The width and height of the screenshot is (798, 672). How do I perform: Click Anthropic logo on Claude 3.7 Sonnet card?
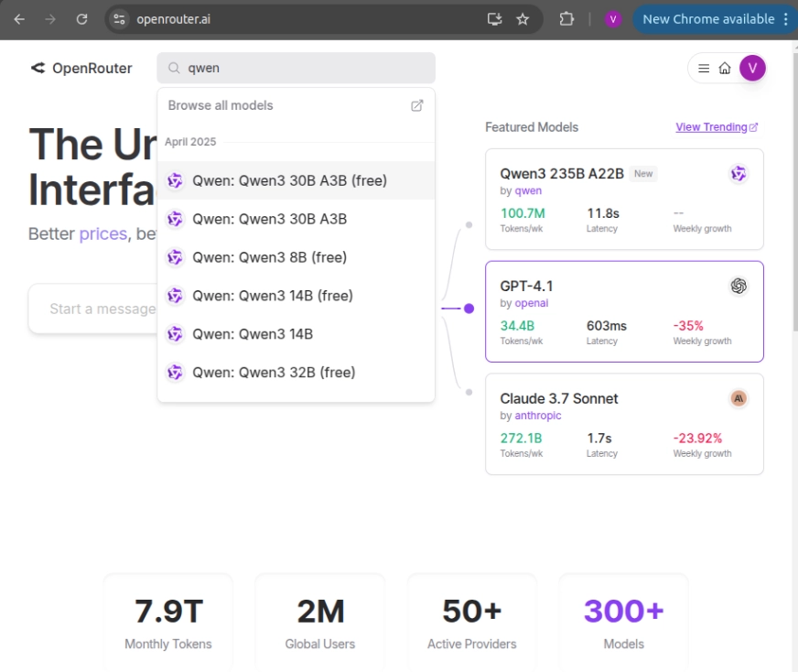coord(739,398)
